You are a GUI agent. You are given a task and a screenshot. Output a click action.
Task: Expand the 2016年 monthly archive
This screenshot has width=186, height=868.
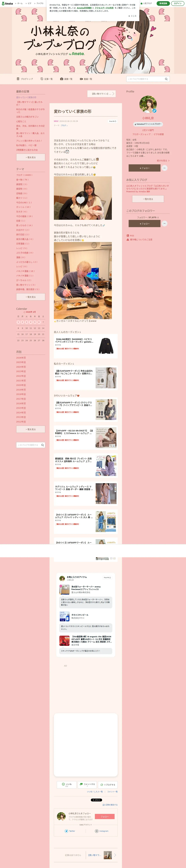[x=21, y=403]
